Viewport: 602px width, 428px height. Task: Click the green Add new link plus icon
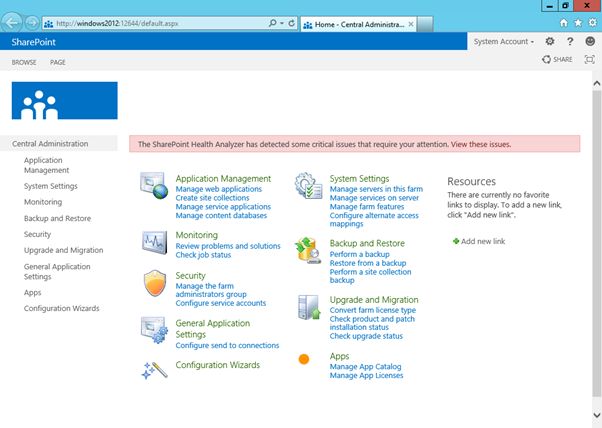pyautogui.click(x=456, y=241)
